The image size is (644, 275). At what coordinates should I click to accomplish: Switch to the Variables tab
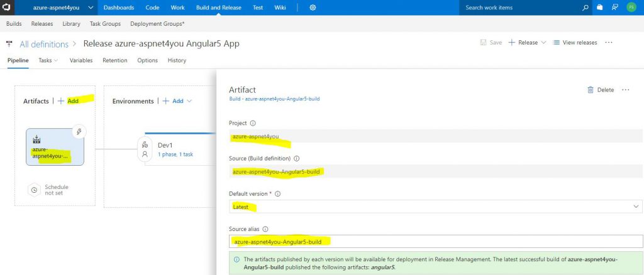point(81,60)
